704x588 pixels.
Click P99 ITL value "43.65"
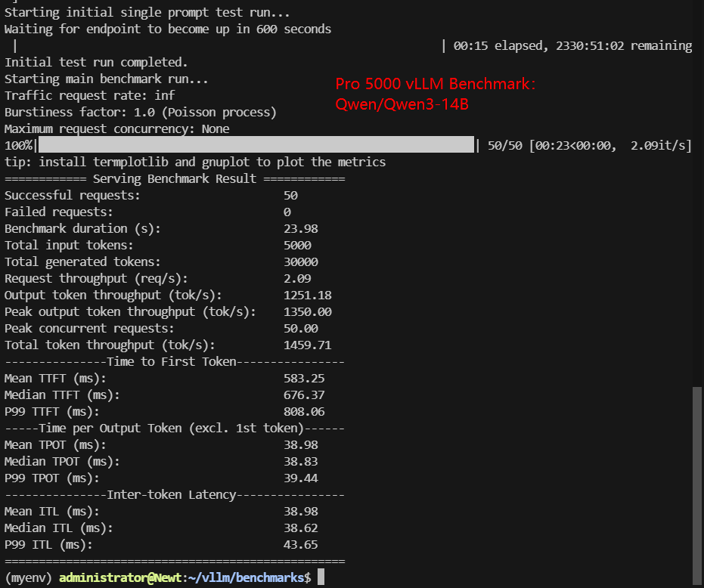pos(301,544)
